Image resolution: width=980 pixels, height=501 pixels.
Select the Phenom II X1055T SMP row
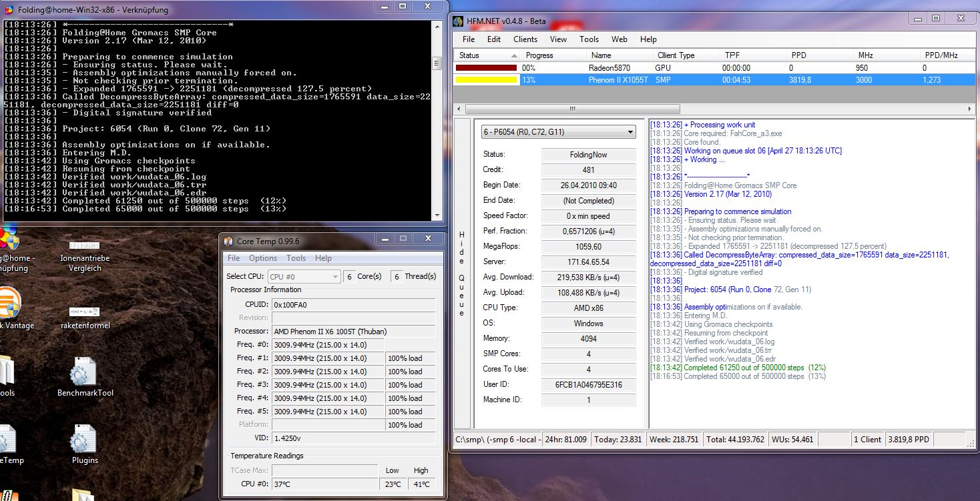[714, 79]
